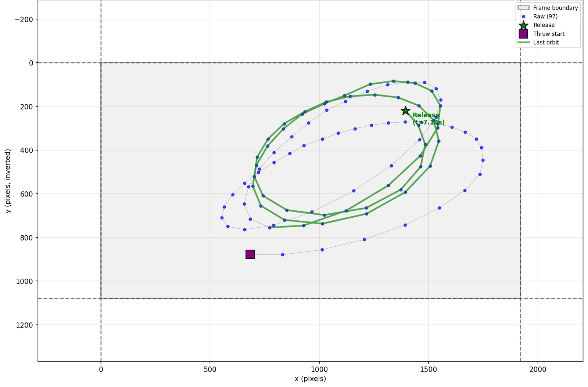Click the 'Throw start' legend label
The height and width of the screenshot is (387, 588).
(x=549, y=34)
